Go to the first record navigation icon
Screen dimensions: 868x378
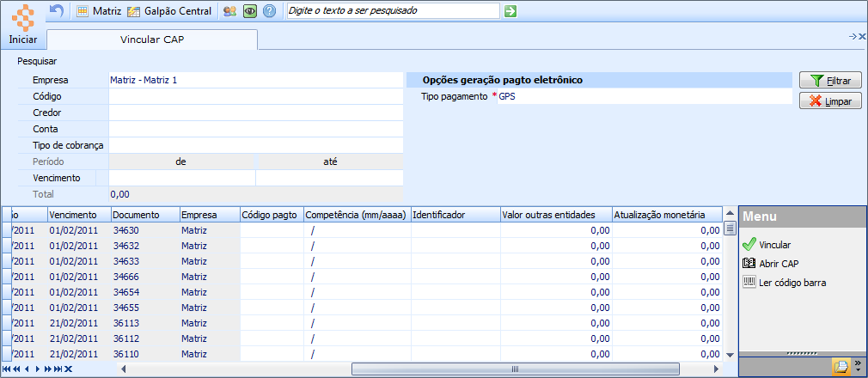tap(7, 369)
